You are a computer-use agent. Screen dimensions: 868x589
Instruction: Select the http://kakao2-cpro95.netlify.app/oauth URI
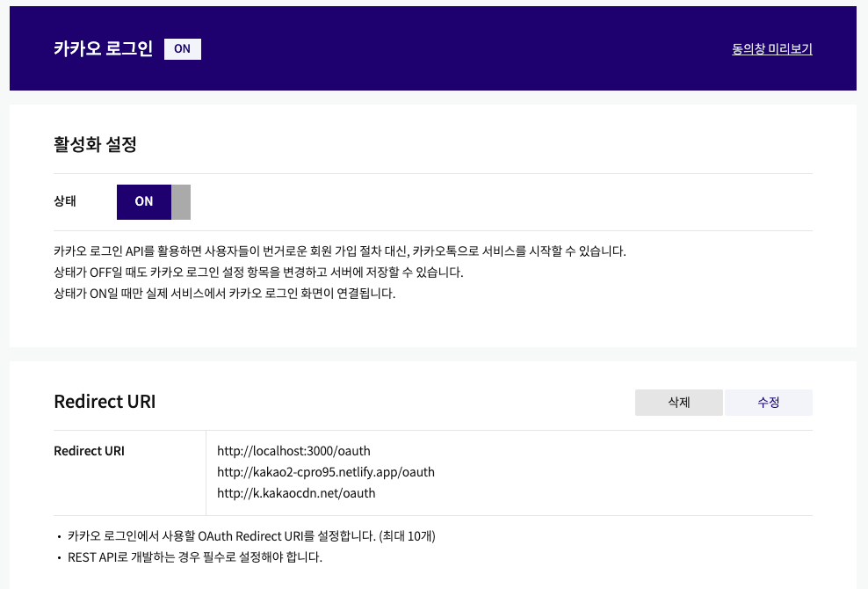tap(325, 472)
